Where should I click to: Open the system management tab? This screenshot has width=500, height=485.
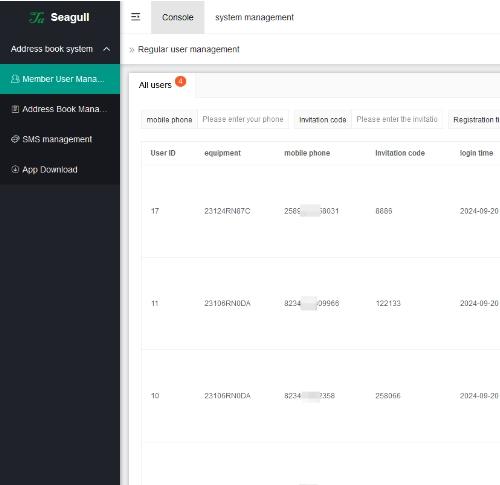coord(254,17)
